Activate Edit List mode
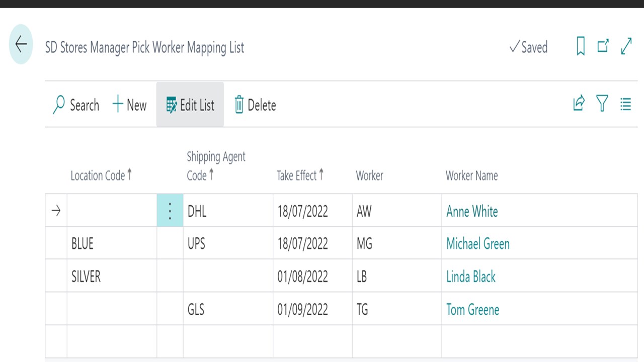Viewport: 644px width, 362px height. (190, 105)
